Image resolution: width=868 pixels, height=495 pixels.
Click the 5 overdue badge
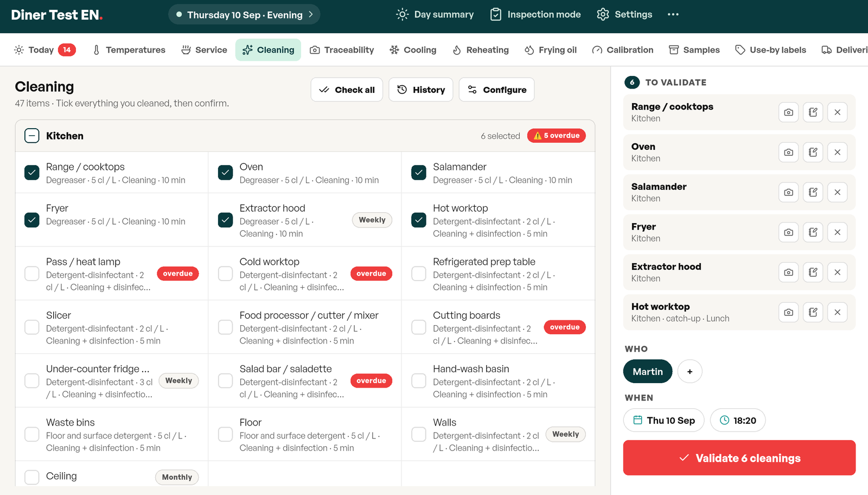(556, 136)
